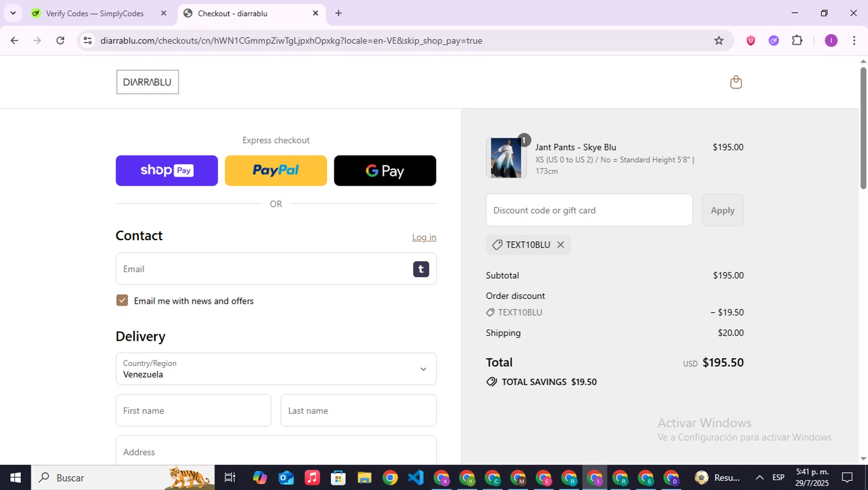Pay with PayPal express checkout
The height and width of the screenshot is (490, 868).
[275, 171]
